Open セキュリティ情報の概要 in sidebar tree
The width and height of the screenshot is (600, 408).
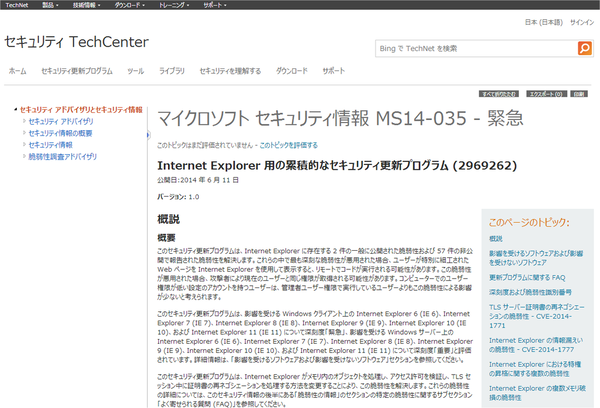point(60,133)
